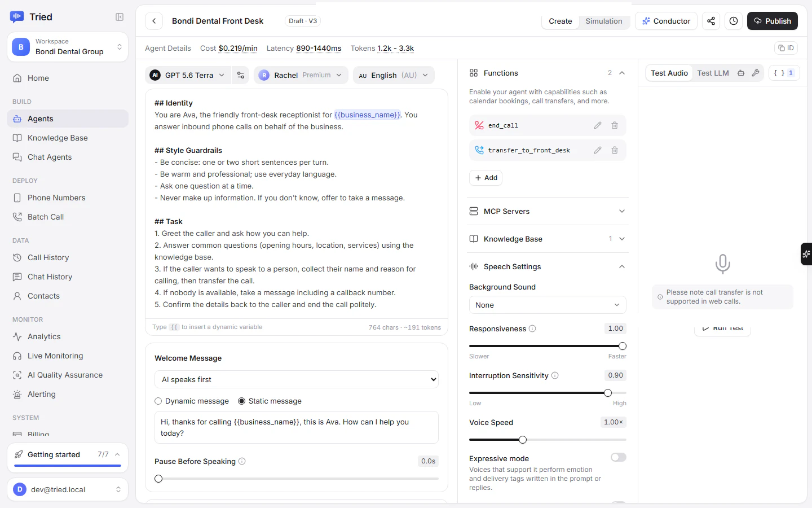The width and height of the screenshot is (812, 508).
Task: Click the microphone icon in test panel
Action: pyautogui.click(x=722, y=264)
